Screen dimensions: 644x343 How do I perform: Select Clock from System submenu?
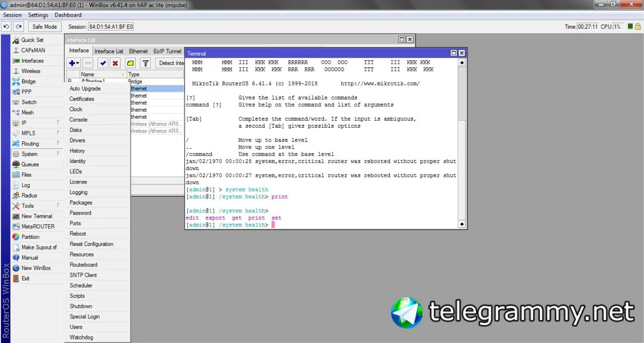[x=98, y=109]
